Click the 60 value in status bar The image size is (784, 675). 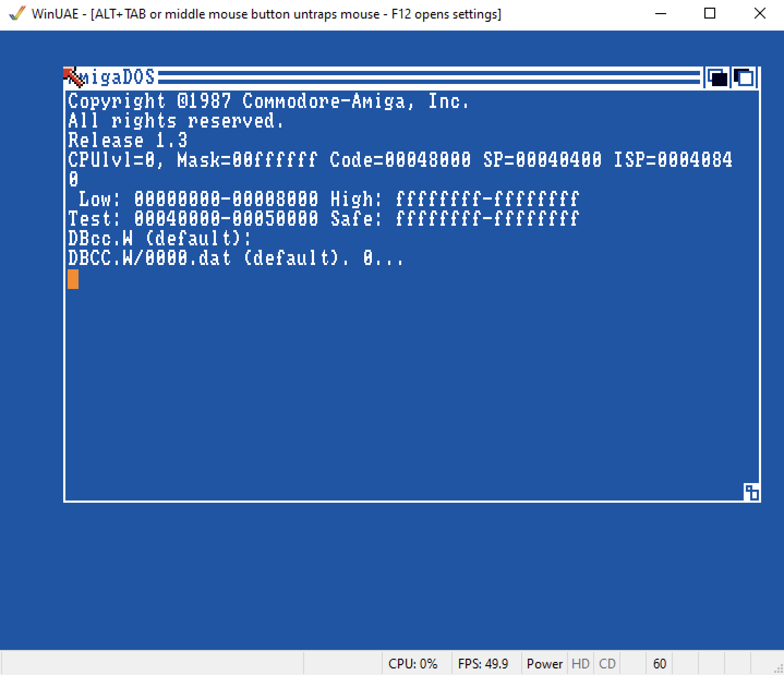click(x=660, y=664)
